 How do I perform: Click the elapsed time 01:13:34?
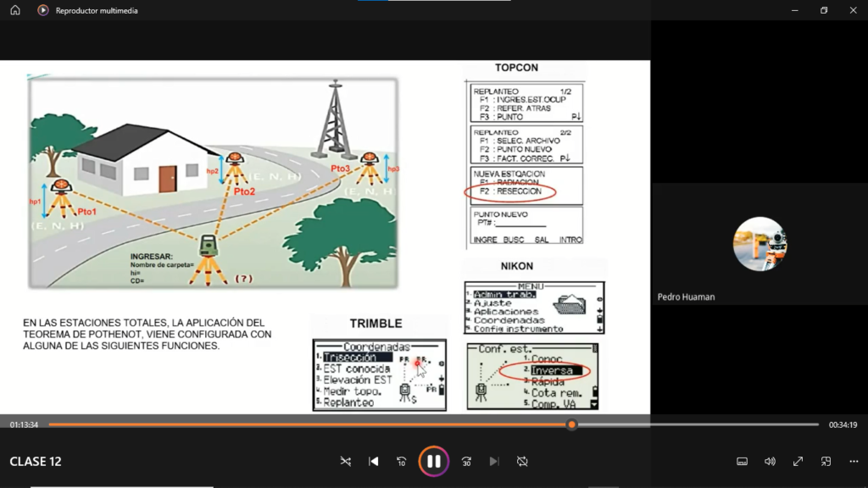click(x=24, y=424)
